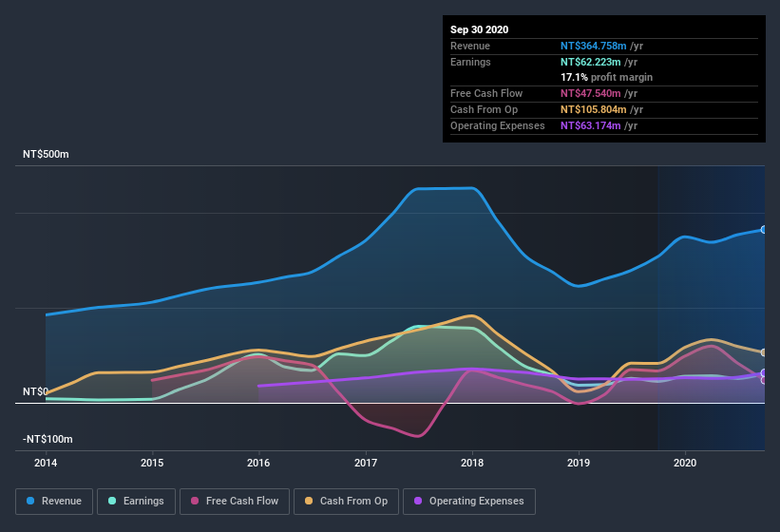This screenshot has width=780, height=532.
Task: Click the Sep 30 2020 tooltip header
Action: tap(480, 29)
